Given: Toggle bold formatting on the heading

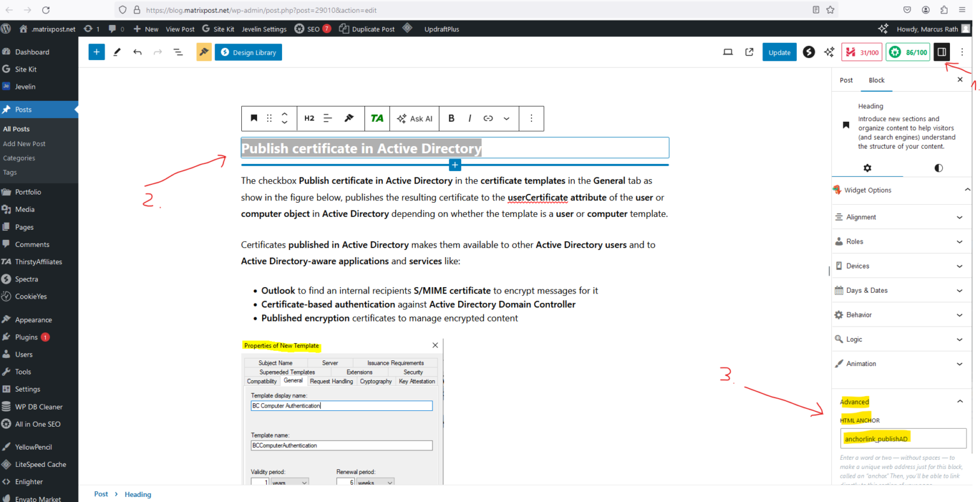Looking at the screenshot, I should [451, 118].
